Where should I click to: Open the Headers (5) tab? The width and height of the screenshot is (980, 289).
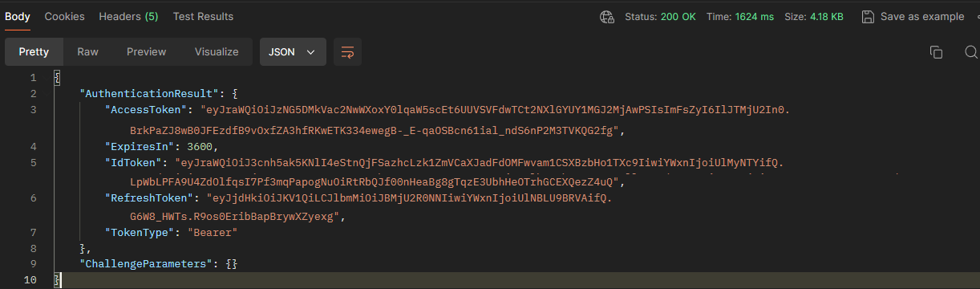(128, 16)
